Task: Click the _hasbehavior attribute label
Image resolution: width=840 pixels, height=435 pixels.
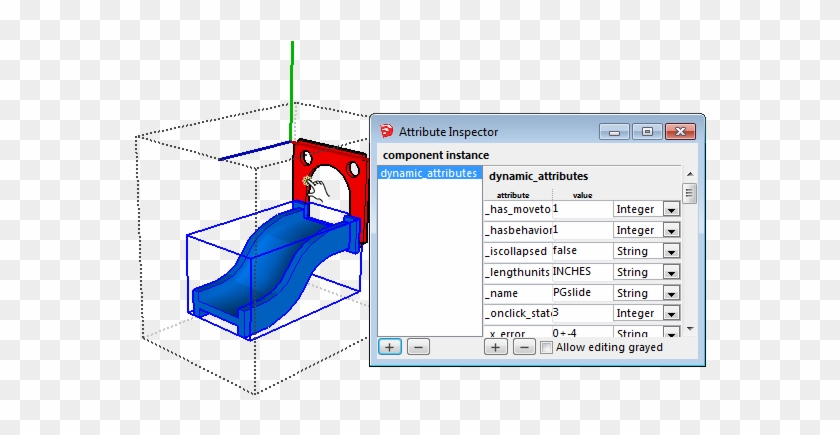Action: [518, 230]
